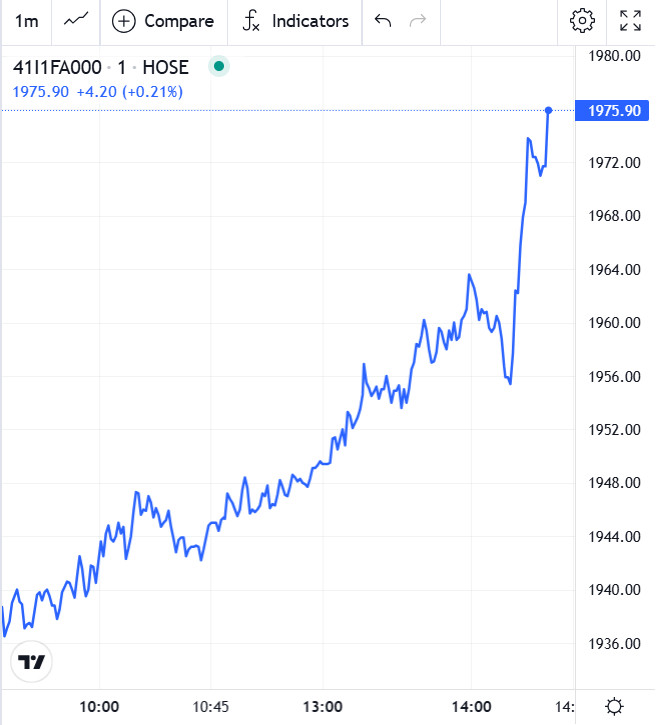Click the last price dot on the line

click(x=548, y=110)
